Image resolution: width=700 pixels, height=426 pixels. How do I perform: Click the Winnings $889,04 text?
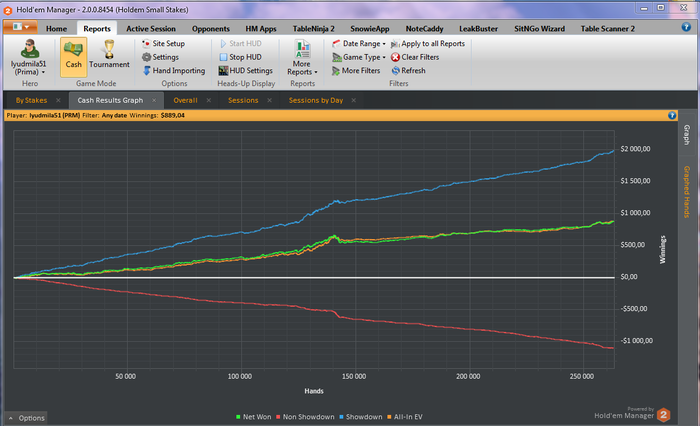[x=157, y=116]
